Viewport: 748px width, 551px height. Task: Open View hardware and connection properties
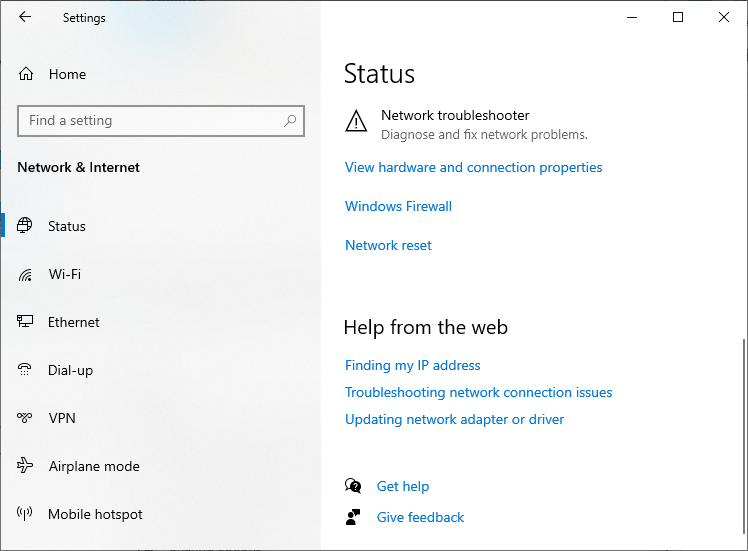pos(473,167)
